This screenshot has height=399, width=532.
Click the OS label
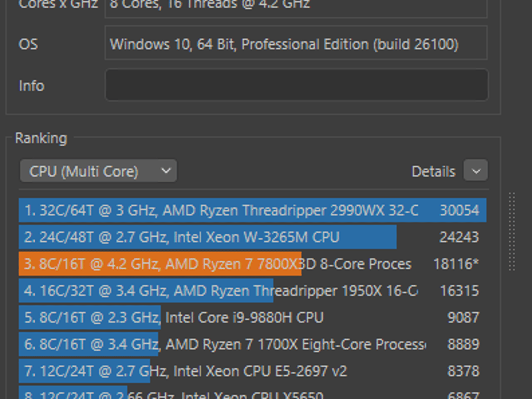click(x=28, y=44)
